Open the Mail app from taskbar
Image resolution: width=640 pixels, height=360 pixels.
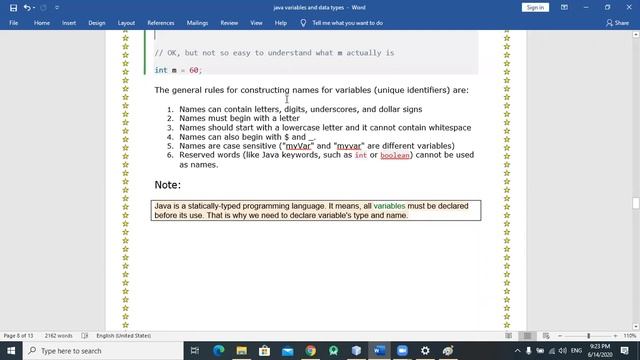287,351
